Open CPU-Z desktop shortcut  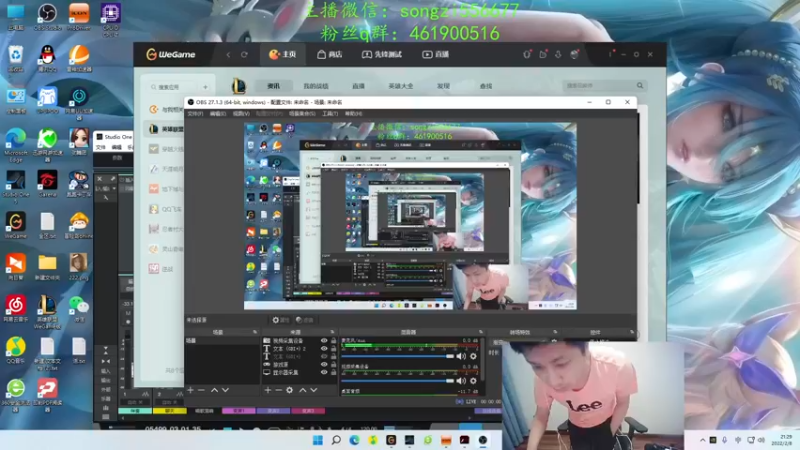click(x=110, y=19)
